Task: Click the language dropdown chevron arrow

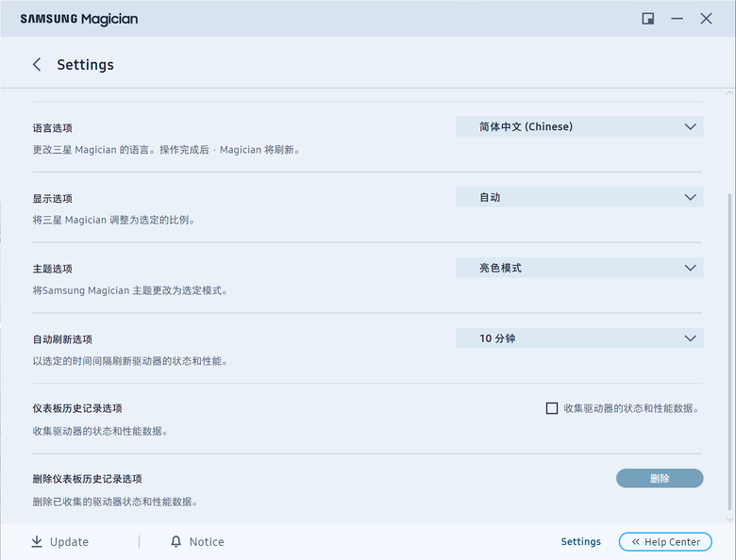Action: coord(690,126)
